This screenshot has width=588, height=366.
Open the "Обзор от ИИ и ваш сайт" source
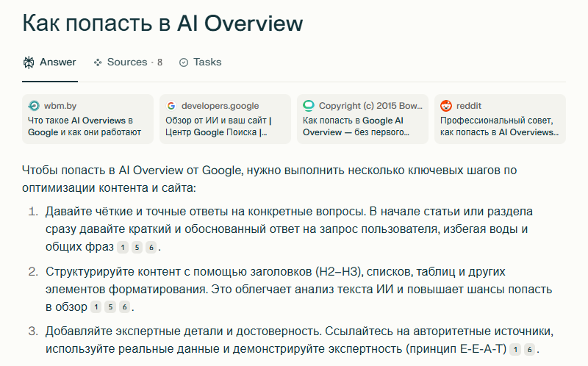tap(225, 119)
